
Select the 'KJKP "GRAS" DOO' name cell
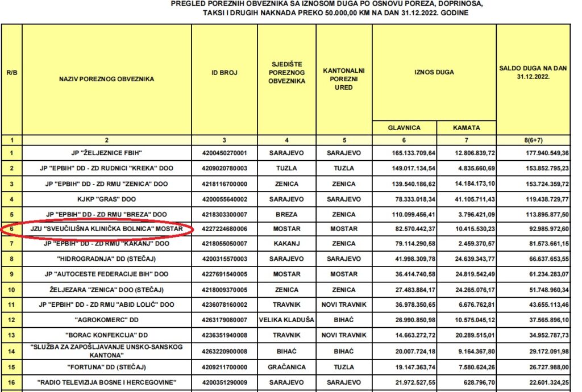106,199
